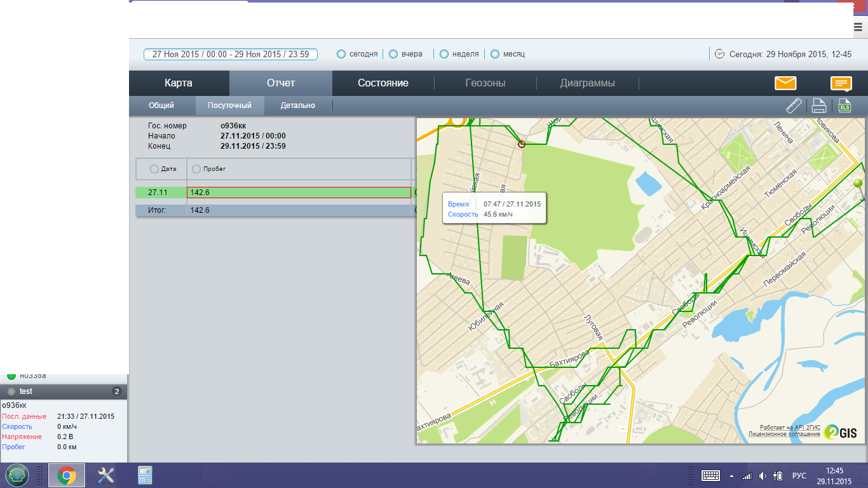Select the 'неделя' period radio button
The height and width of the screenshot is (488, 868).
tap(445, 54)
